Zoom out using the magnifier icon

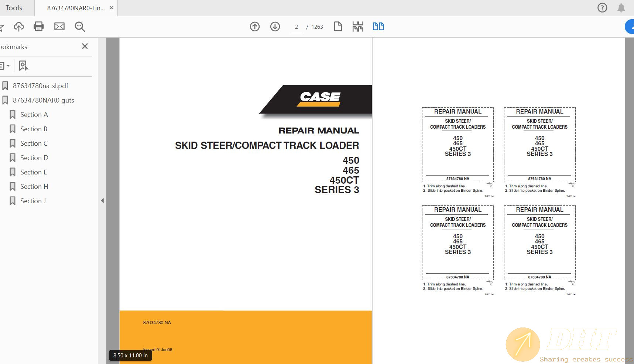pos(80,26)
